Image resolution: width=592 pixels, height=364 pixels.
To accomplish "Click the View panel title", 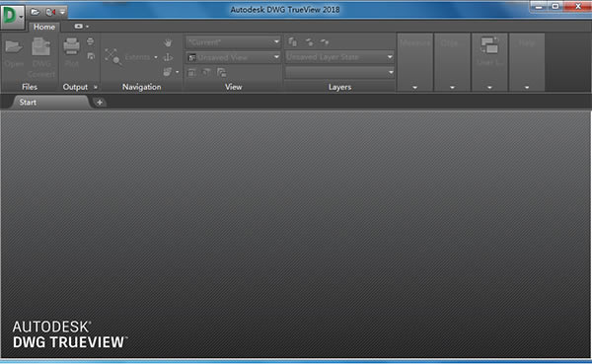I will (233, 87).
